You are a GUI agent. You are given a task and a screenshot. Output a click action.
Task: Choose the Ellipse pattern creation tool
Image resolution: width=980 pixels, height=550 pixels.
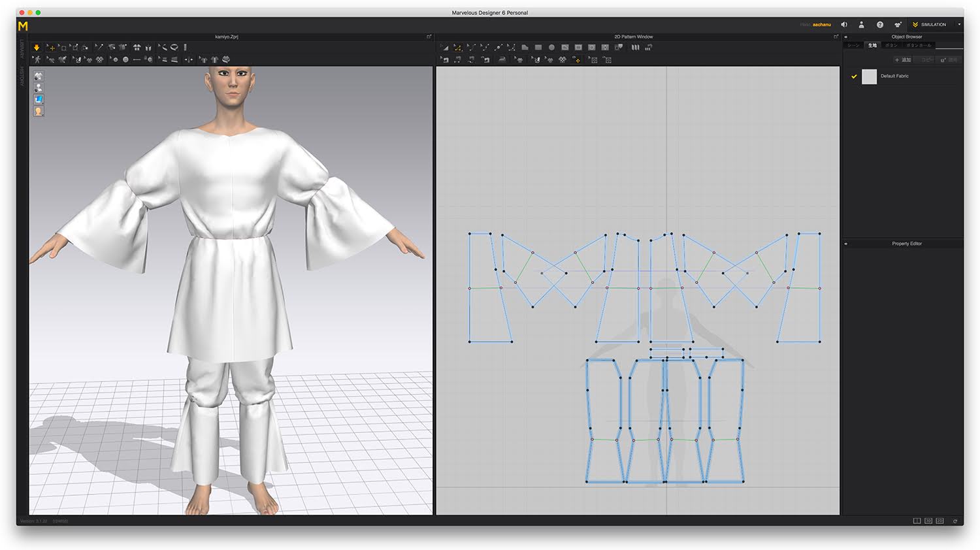551,48
